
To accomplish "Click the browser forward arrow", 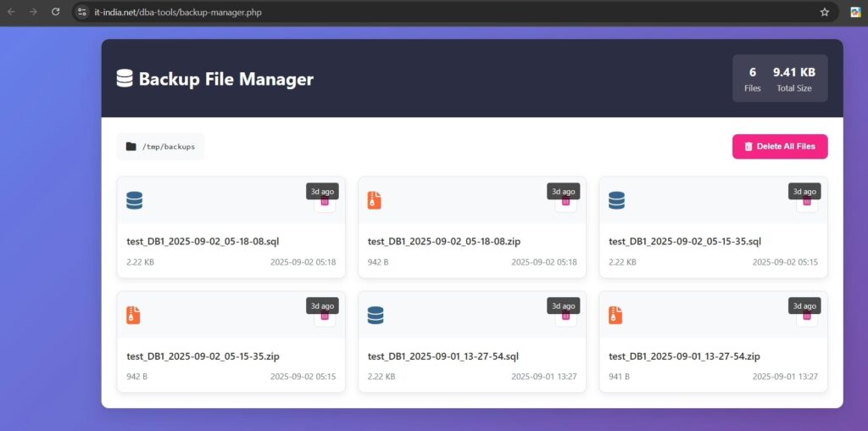I will tap(33, 12).
